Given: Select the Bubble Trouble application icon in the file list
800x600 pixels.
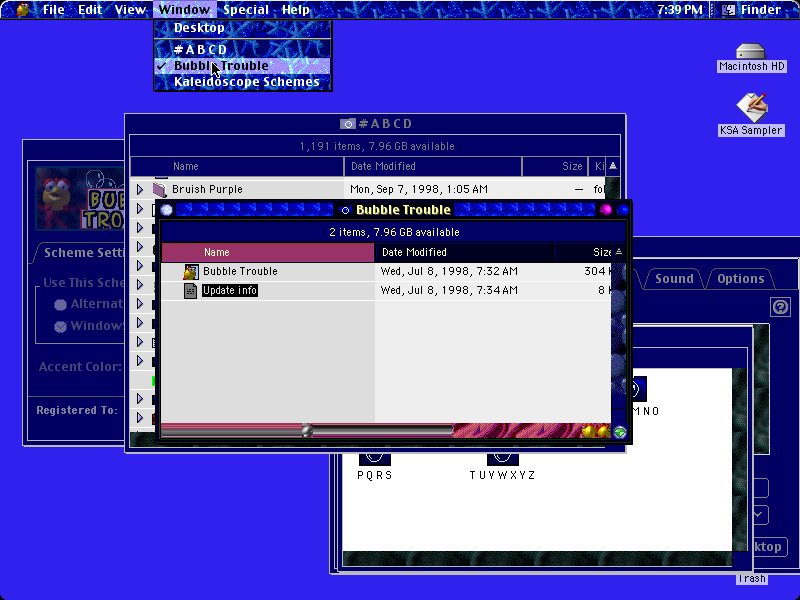Looking at the screenshot, I should tap(191, 271).
